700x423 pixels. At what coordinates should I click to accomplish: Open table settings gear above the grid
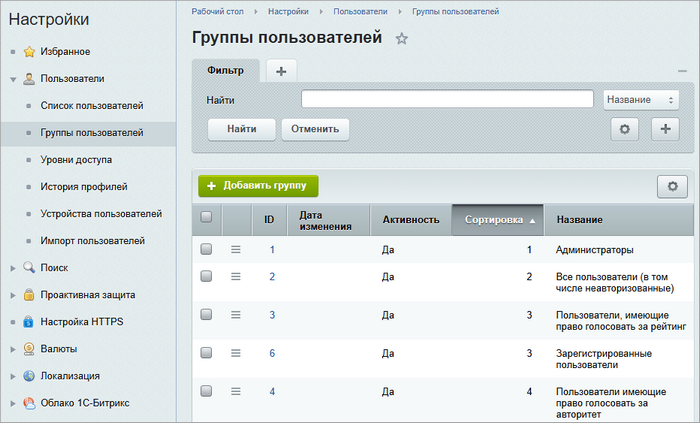click(672, 186)
